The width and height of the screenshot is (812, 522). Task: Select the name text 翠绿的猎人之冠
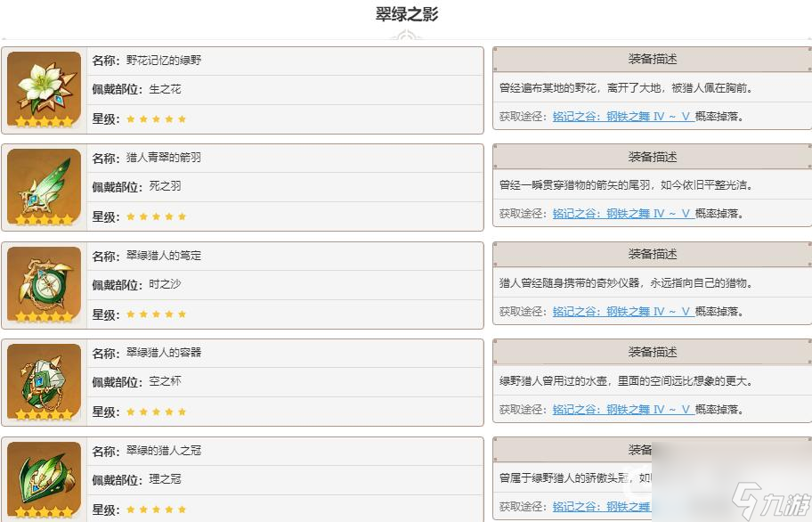pos(164,451)
